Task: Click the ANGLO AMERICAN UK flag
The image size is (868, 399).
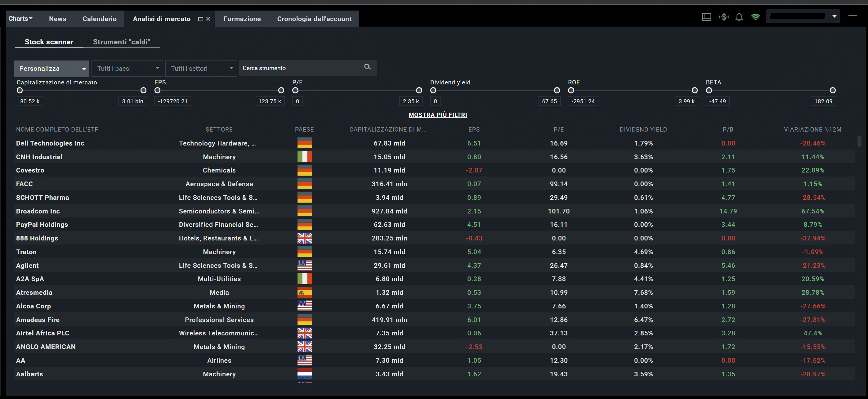Action: [x=305, y=347]
